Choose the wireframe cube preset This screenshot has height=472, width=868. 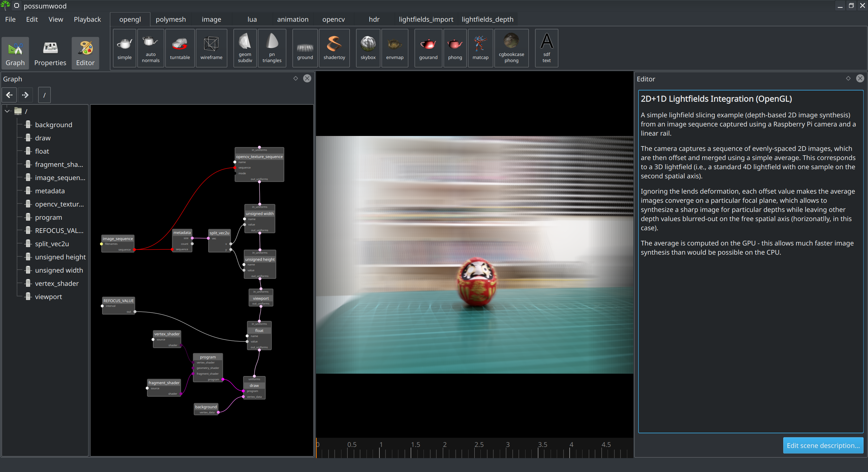point(211,48)
